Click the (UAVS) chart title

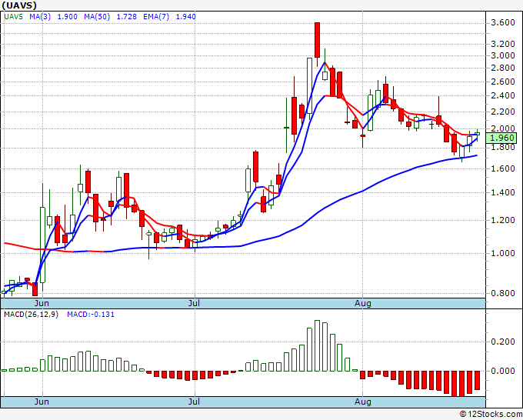point(19,5)
